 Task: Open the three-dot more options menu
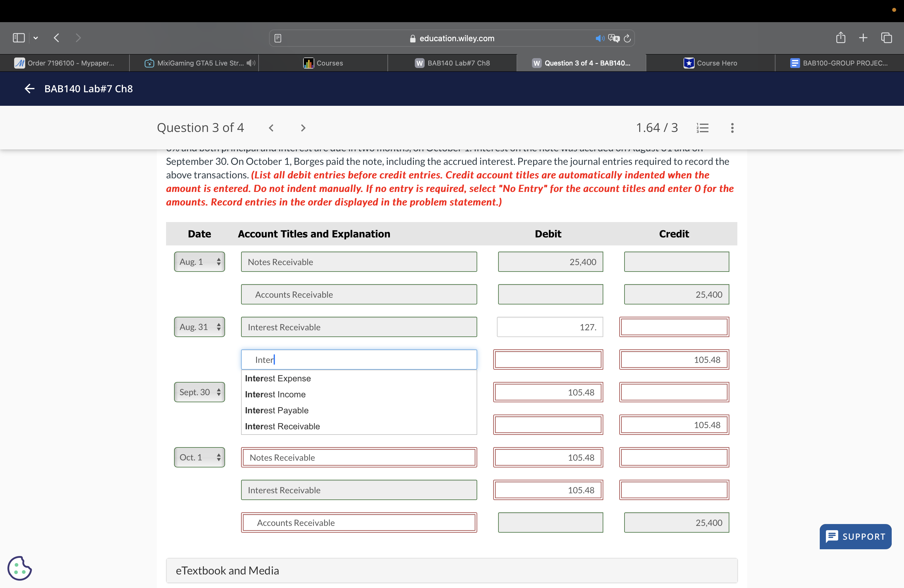pos(732,128)
